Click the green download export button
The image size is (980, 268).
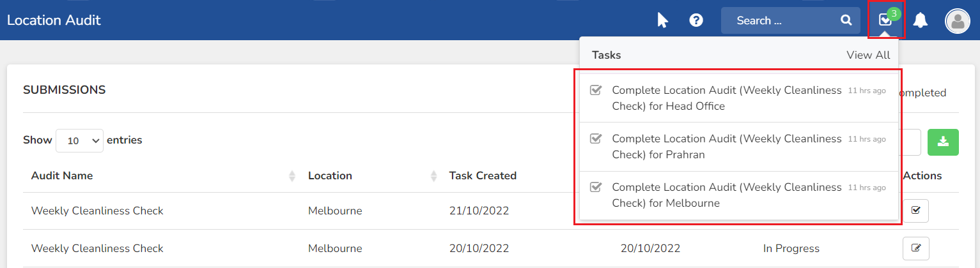(x=943, y=142)
